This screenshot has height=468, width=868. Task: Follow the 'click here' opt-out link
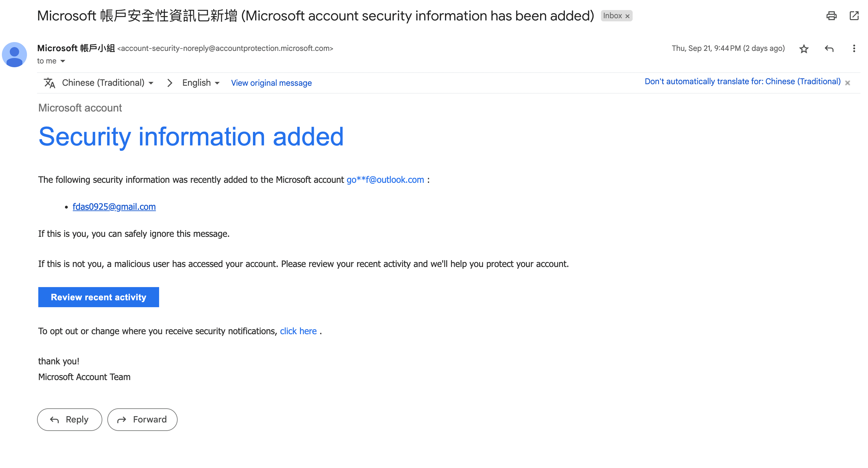pyautogui.click(x=298, y=331)
